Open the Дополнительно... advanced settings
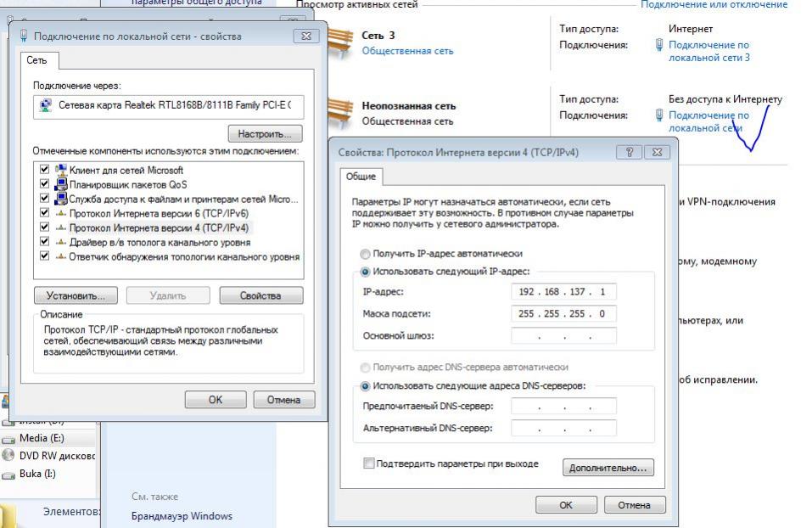This screenshot has height=528, width=812. tap(608, 468)
